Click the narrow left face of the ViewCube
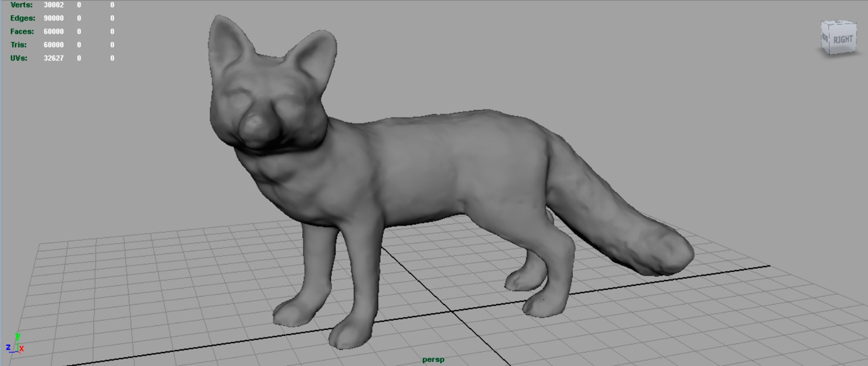868x366 pixels. [x=825, y=38]
